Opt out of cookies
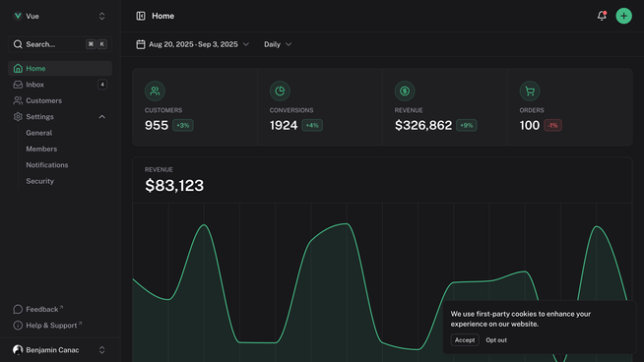Screen dimensions: 644x362 pyautogui.click(x=496, y=339)
